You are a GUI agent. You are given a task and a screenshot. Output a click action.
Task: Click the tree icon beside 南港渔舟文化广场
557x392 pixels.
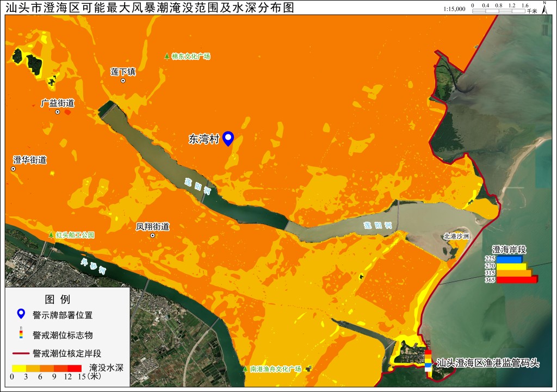pyautogui.click(x=245, y=369)
